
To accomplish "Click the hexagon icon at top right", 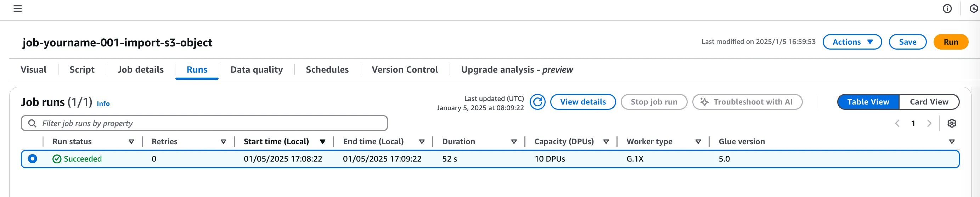I will 974,9.
